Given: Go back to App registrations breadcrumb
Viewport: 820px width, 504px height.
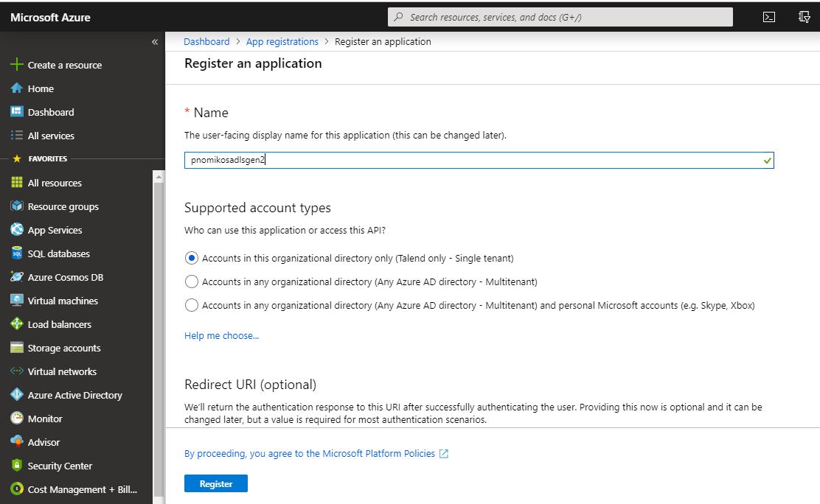Looking at the screenshot, I should point(282,41).
